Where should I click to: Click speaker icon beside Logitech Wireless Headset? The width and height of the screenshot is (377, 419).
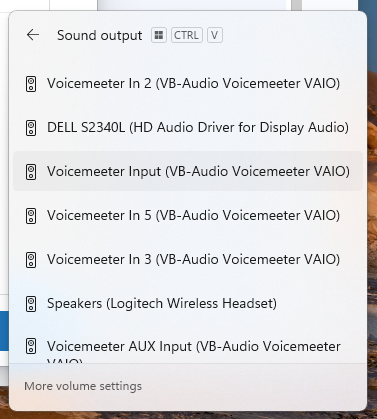[31, 304]
